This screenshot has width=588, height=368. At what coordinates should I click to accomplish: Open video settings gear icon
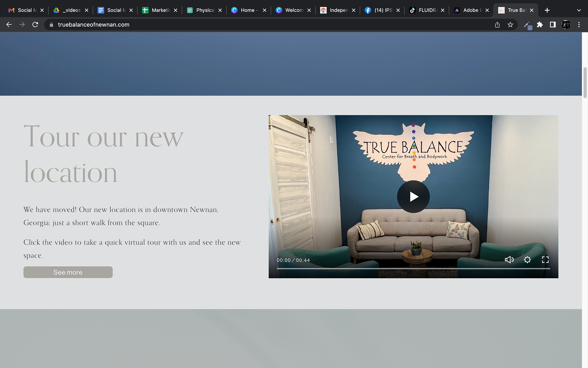pos(527,260)
